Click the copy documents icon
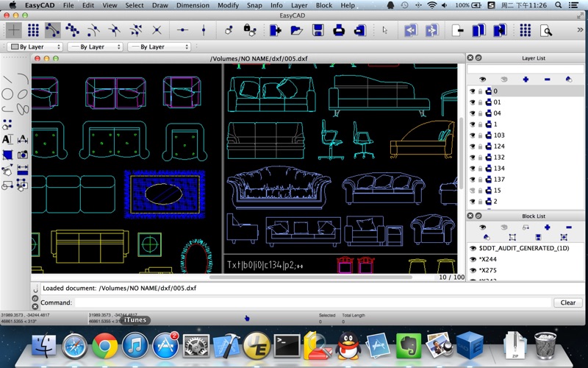Screen dimensions: 588x368 479,30
